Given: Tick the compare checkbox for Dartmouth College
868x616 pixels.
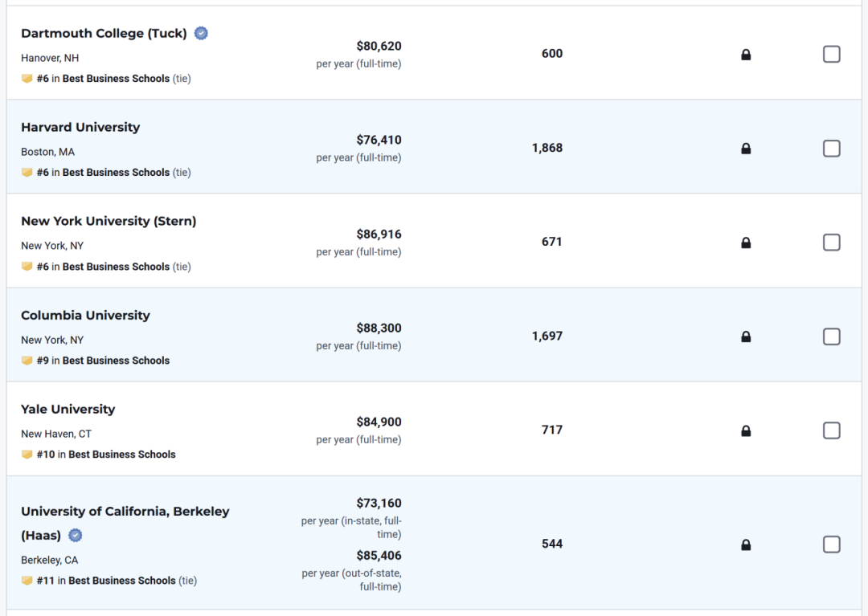Looking at the screenshot, I should pyautogui.click(x=832, y=54).
